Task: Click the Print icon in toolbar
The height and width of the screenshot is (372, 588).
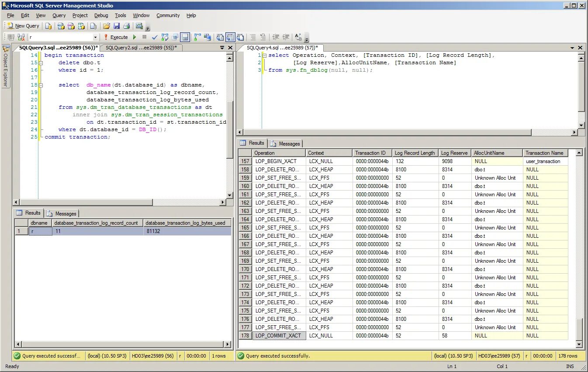Action: tap(127, 26)
